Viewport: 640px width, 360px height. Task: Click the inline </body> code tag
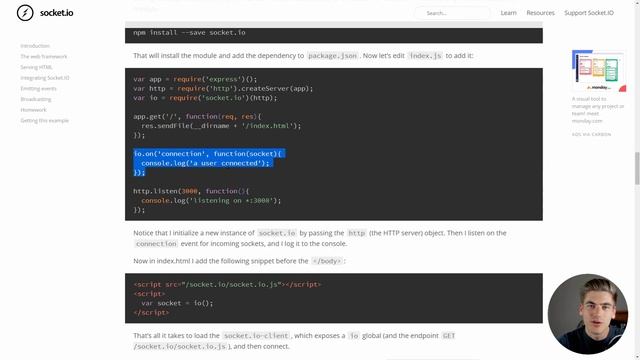pyautogui.click(x=327, y=261)
